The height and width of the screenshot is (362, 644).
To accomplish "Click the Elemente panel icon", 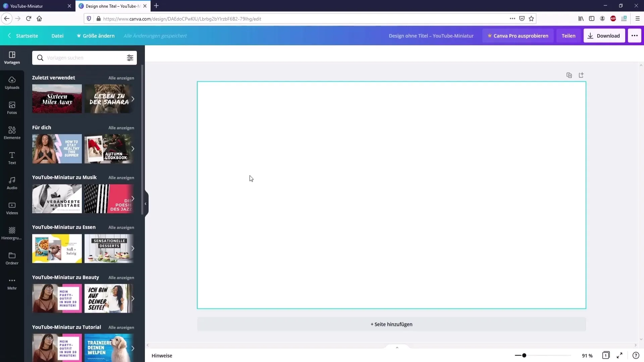I will tap(12, 132).
